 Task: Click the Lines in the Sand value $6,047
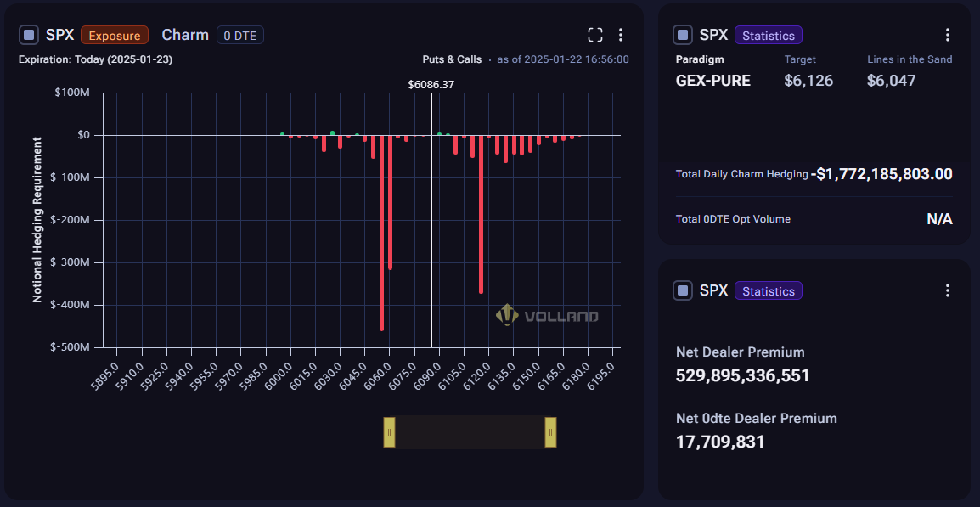(891, 80)
